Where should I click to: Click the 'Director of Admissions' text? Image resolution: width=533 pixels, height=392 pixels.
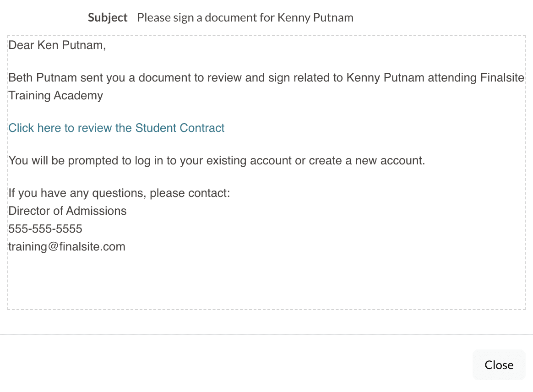(67, 211)
